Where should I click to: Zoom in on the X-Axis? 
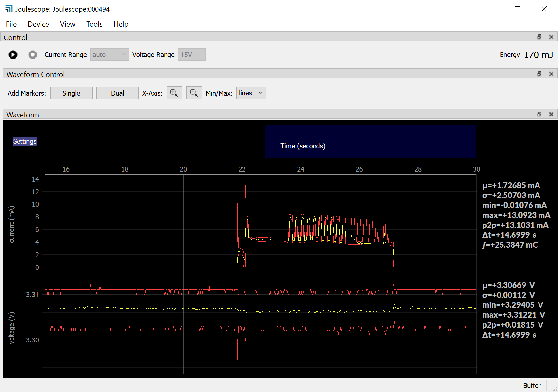pyautogui.click(x=174, y=93)
